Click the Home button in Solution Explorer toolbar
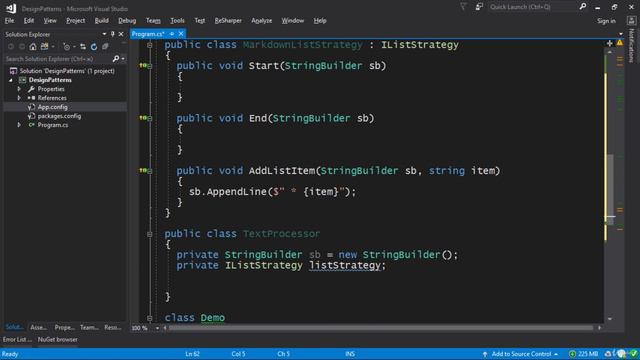640x360 pixels. (x=33, y=47)
